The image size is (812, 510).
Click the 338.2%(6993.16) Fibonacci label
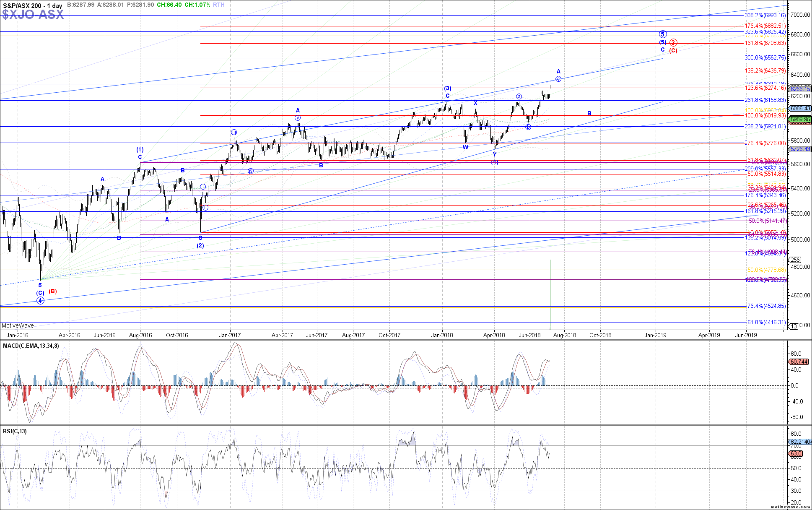point(765,15)
